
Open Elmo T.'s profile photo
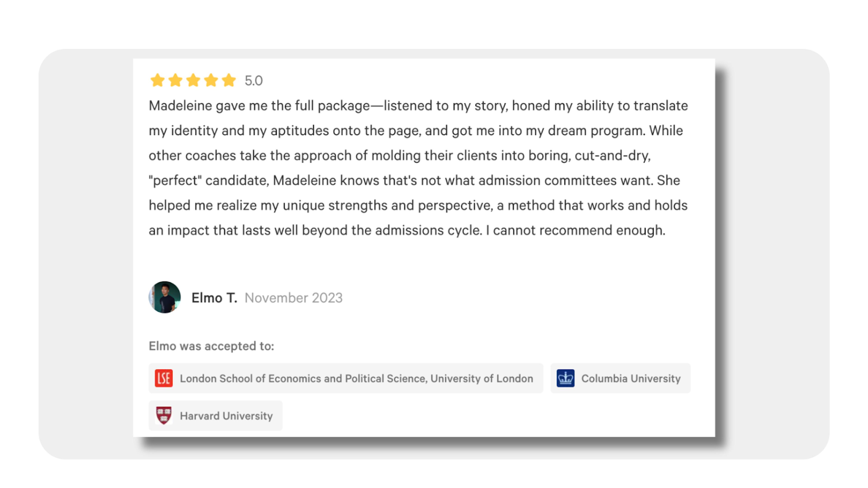164,297
